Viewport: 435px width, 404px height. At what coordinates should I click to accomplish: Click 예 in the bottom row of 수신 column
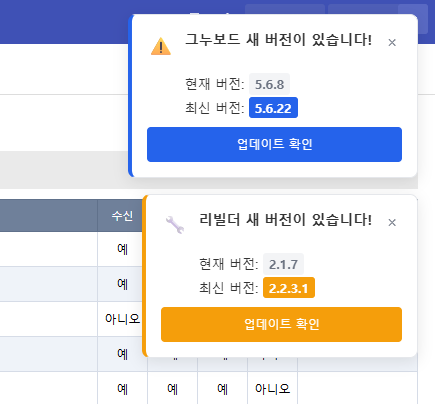[122, 389]
